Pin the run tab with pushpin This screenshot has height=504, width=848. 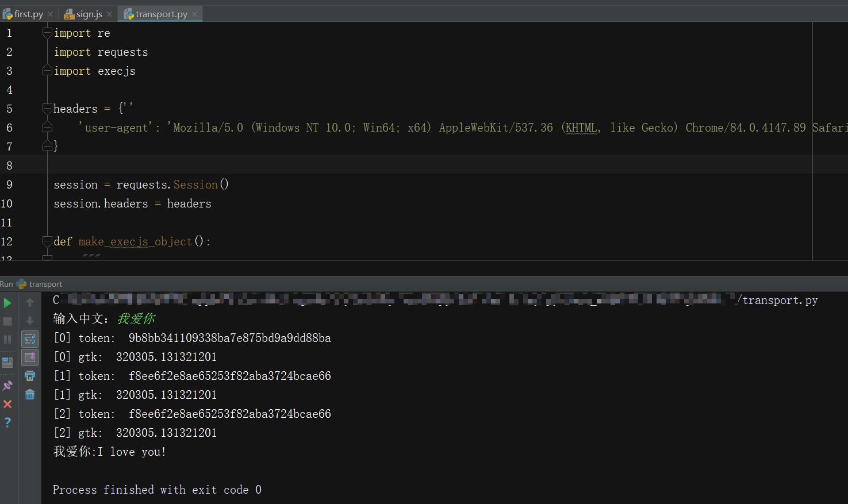pos(7,386)
